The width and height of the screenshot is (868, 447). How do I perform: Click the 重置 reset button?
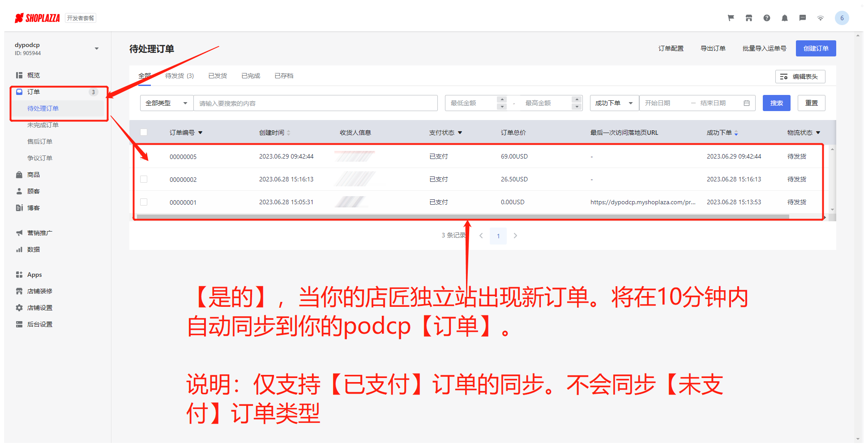pos(811,103)
